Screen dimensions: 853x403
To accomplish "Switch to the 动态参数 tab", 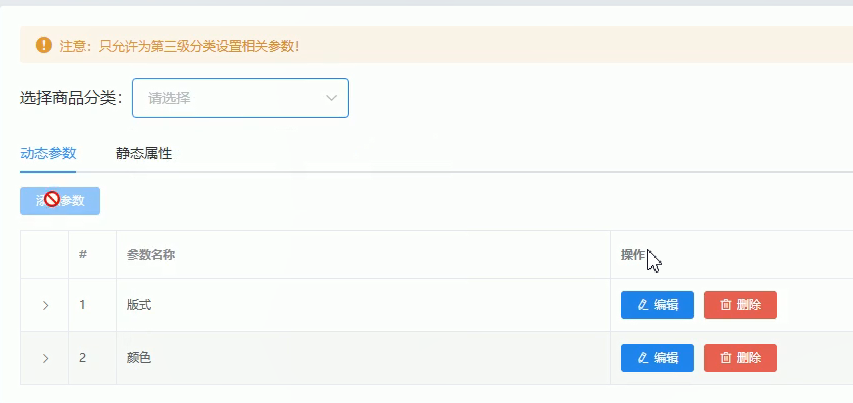I will pyautogui.click(x=48, y=154).
